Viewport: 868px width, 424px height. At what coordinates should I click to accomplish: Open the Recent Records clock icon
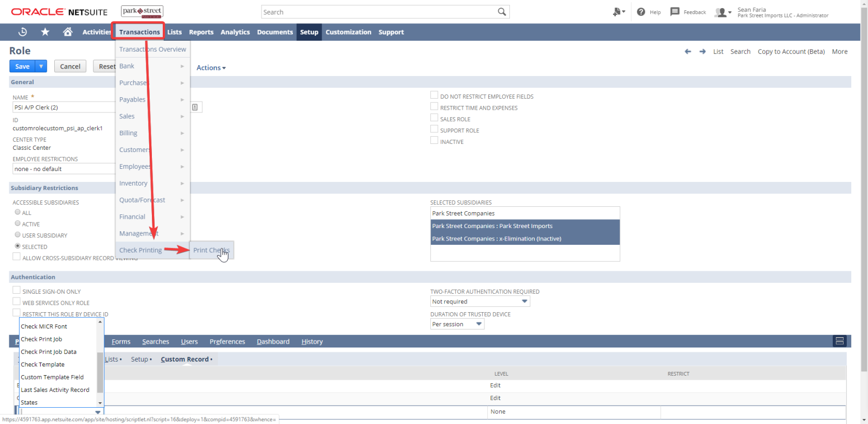click(22, 32)
